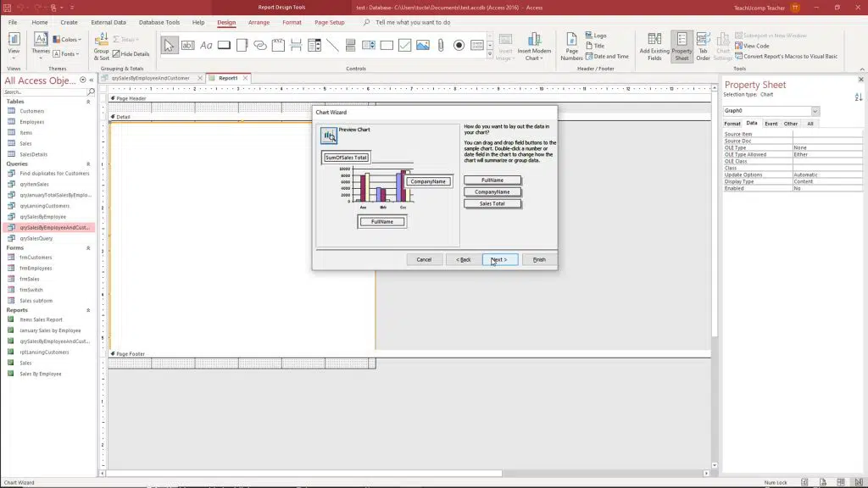Click the Group & Sort icon
The height and width of the screenshot is (488, 868).
(102, 47)
